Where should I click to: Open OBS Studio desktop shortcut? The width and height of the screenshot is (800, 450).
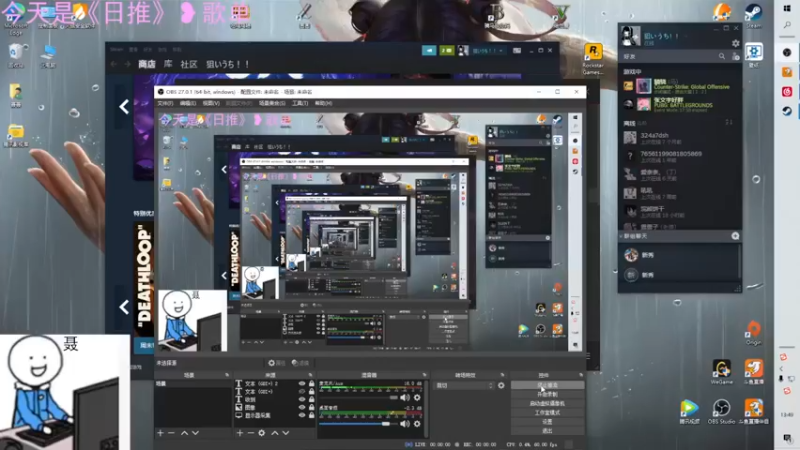tap(721, 412)
